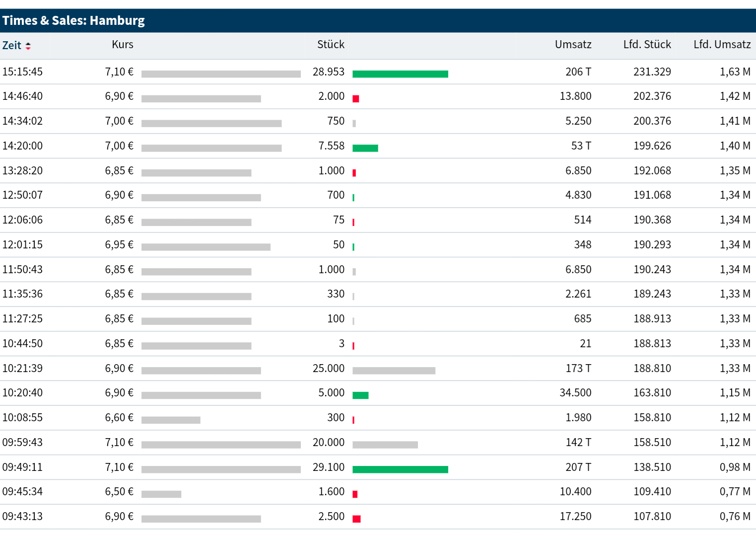This screenshot has height=534, width=756.
Task: Click the Umsatz column header
Action: pos(573,44)
